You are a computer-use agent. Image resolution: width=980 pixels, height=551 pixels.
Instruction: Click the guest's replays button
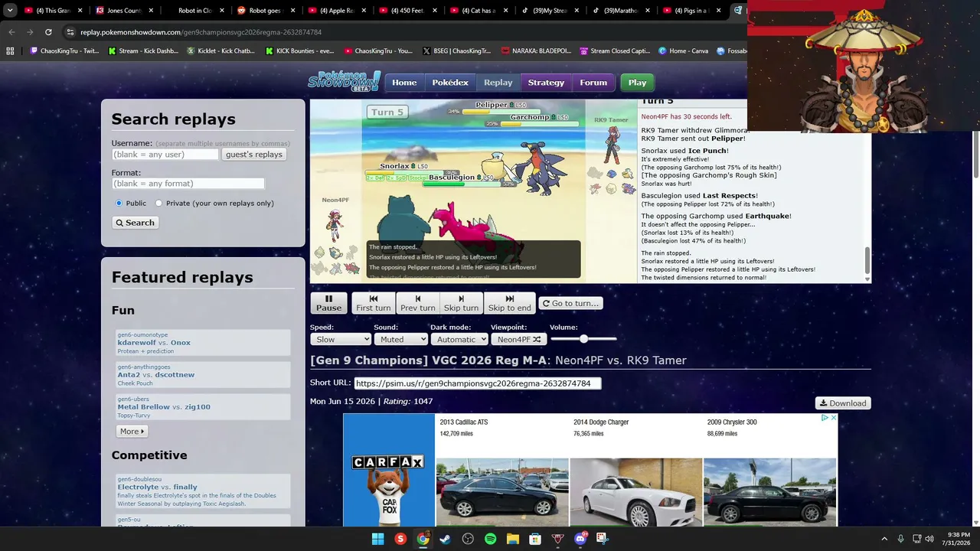[254, 155]
